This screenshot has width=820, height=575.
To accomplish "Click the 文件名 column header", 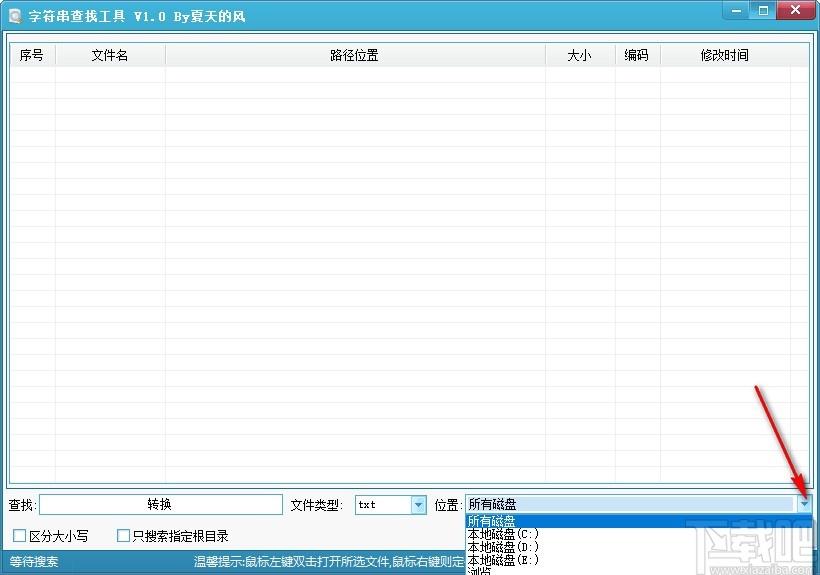I will click(x=110, y=55).
